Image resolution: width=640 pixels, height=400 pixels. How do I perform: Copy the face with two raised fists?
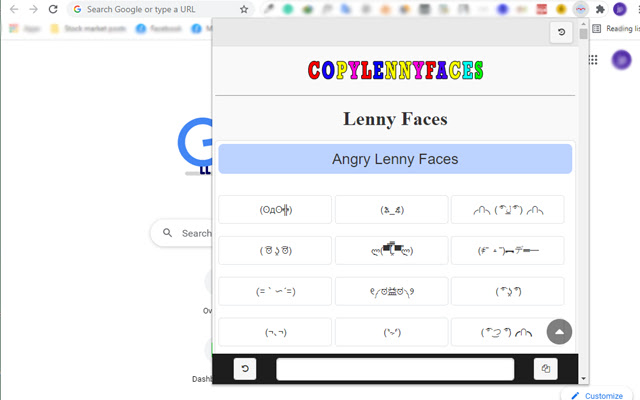pyautogui.click(x=508, y=210)
